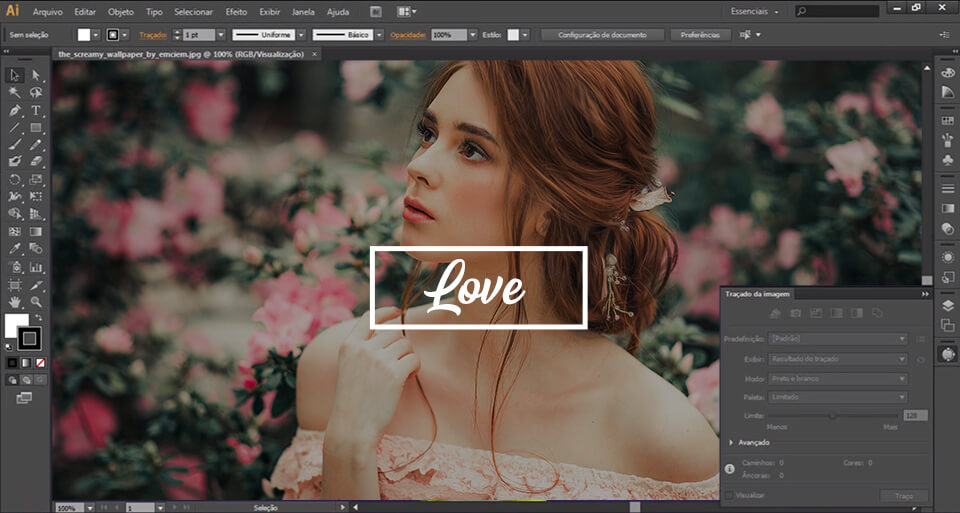Open the Modo 'Preto e branco' dropdown
960x513 pixels.
pos(838,379)
